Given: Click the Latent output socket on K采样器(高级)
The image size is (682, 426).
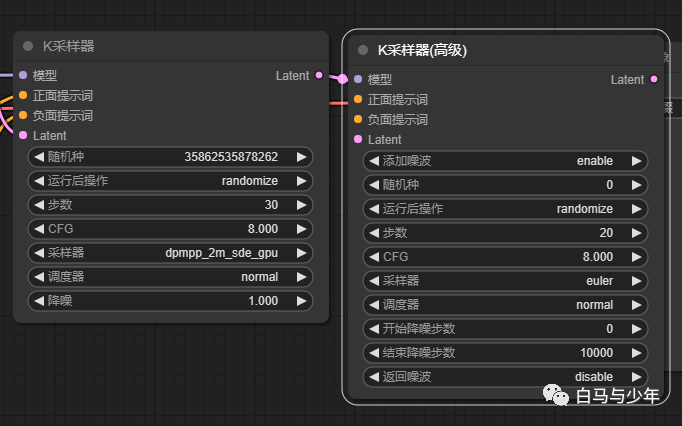Looking at the screenshot, I should click(x=654, y=80).
